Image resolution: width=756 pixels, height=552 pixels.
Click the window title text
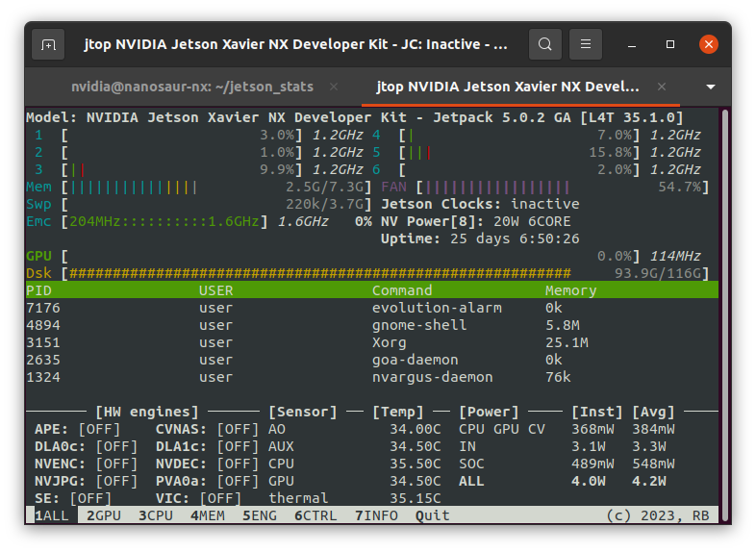coord(295,44)
